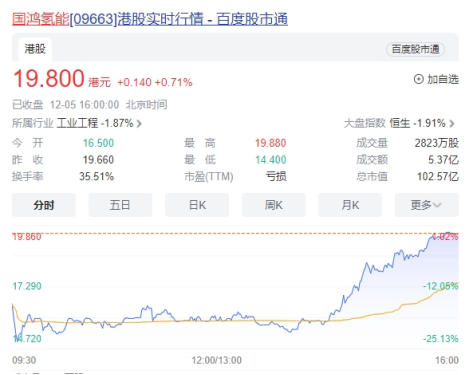Switch to the 五日 chart view

tap(120, 205)
